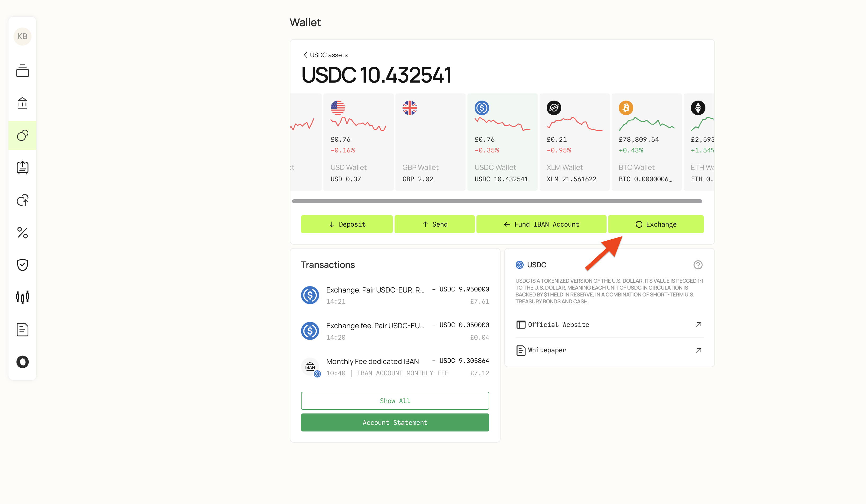The image size is (866, 504).
Task: Click the KB profile avatar
Action: [22, 36]
